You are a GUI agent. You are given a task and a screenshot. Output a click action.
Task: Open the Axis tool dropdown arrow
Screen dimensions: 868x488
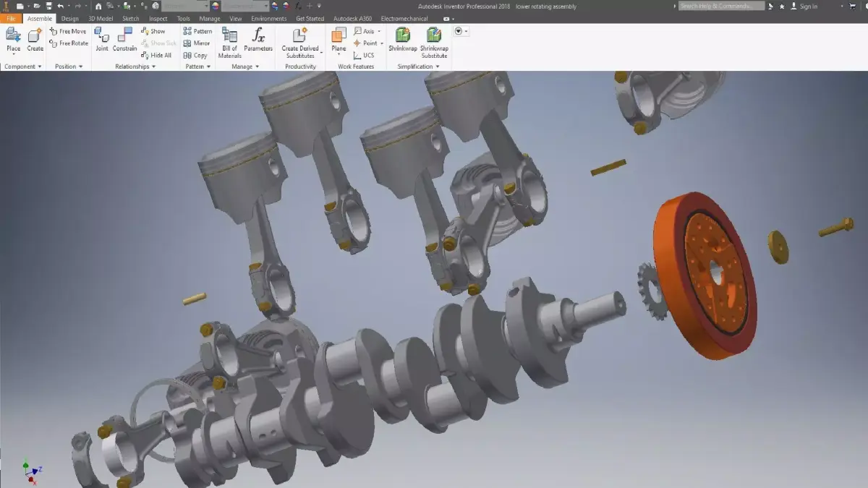[379, 32]
